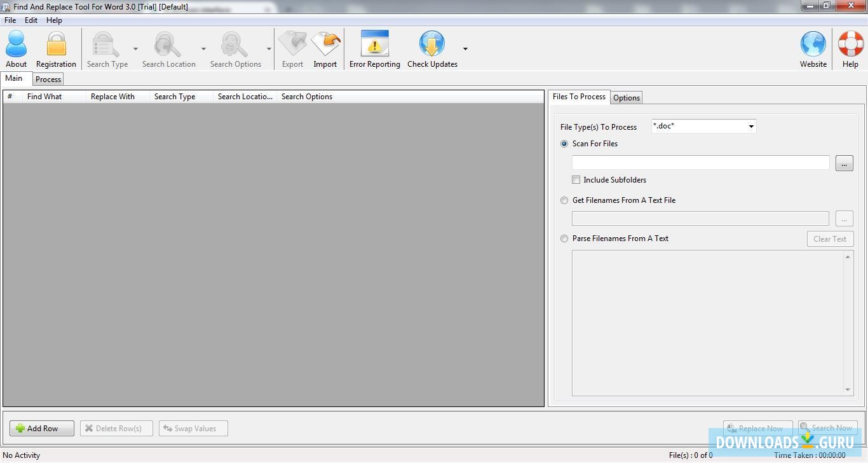
Task: Open the Search Options toolbar icon
Action: click(234, 45)
